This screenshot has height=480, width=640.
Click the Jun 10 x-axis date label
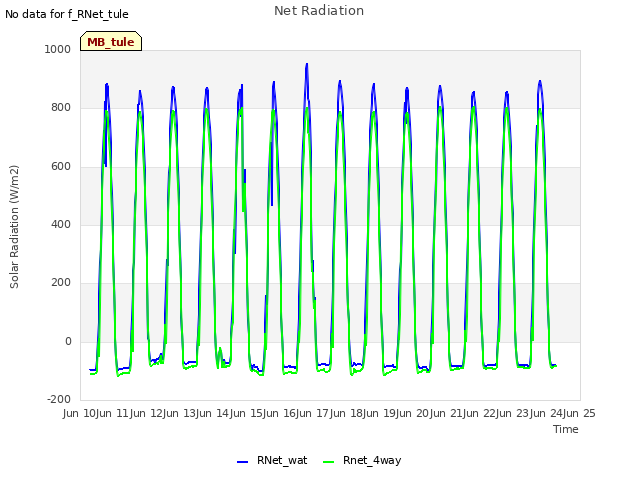tap(80, 413)
